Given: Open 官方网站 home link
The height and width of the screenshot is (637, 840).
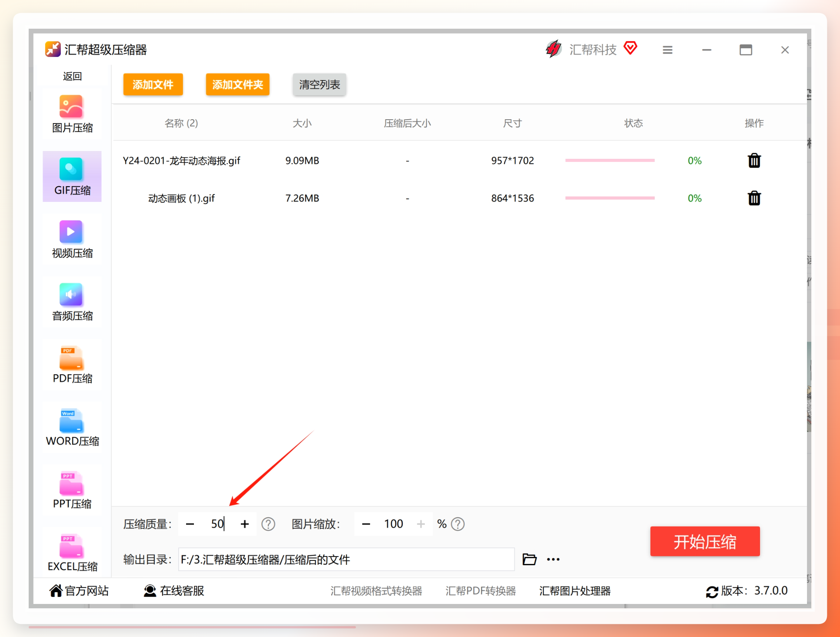Looking at the screenshot, I should tap(79, 590).
